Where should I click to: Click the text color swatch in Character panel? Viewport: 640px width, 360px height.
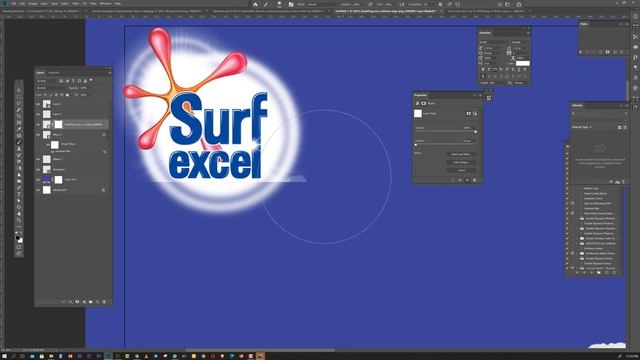point(522,63)
